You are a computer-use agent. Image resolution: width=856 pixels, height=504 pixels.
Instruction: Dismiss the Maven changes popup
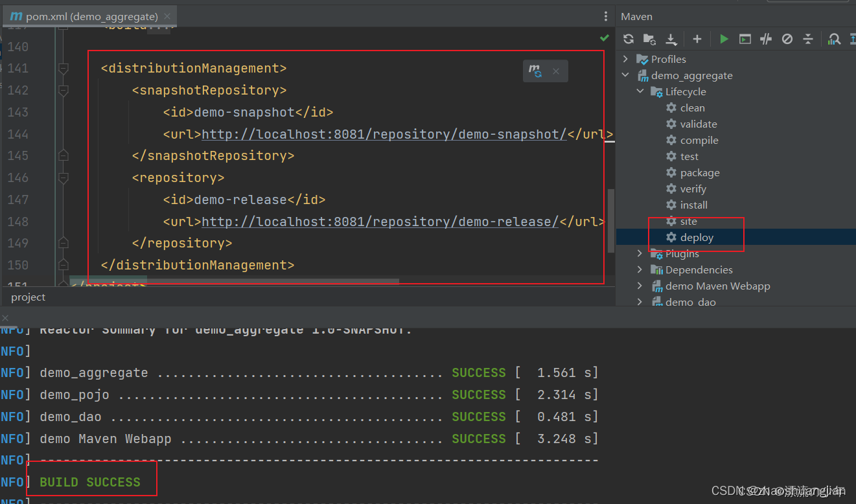556,71
